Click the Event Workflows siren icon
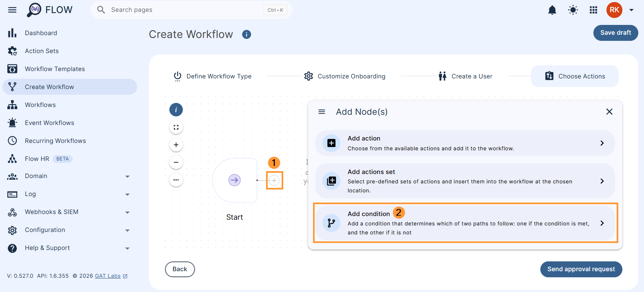This screenshot has width=644, height=292. (x=12, y=123)
